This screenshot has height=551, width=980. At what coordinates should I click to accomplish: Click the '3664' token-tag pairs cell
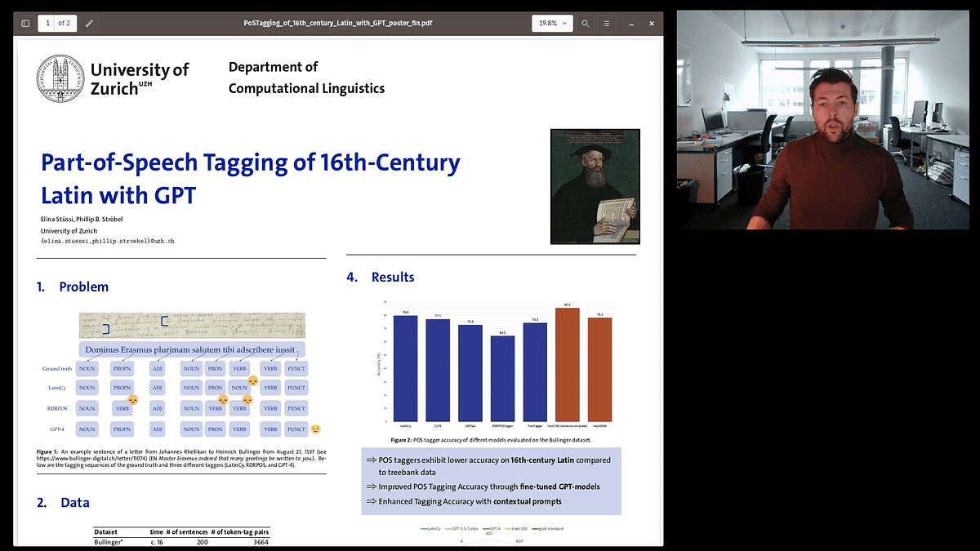coord(261,542)
